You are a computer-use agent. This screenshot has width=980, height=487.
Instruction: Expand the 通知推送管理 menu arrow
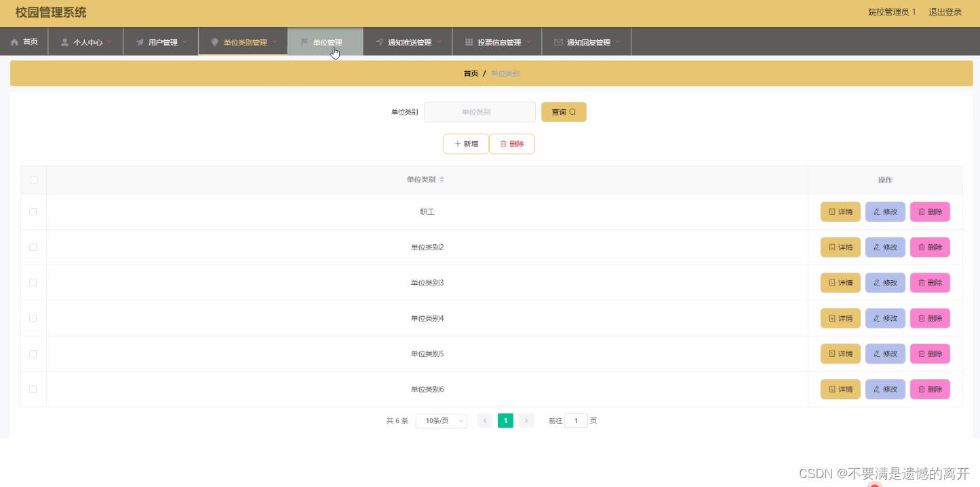[439, 41]
